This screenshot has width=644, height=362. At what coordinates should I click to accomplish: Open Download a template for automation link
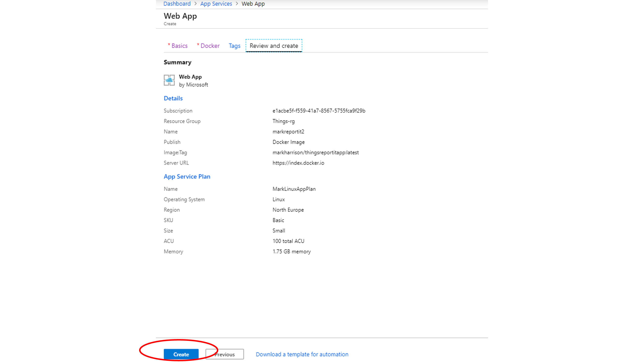click(302, 354)
